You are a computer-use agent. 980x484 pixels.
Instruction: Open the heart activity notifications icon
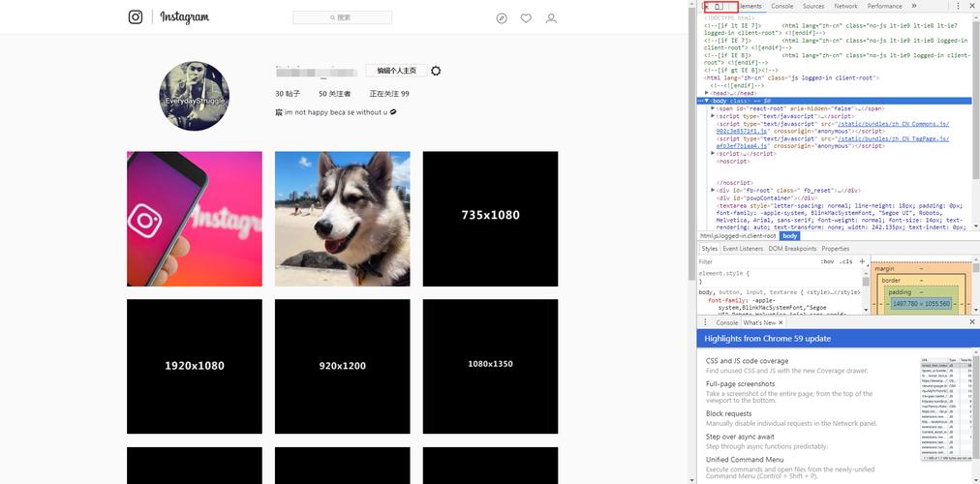526,18
